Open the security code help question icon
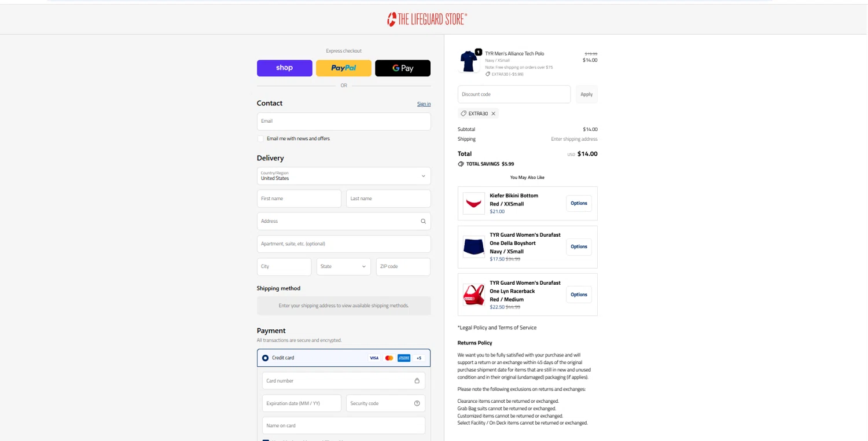This screenshot has height=441, width=868. [417, 403]
